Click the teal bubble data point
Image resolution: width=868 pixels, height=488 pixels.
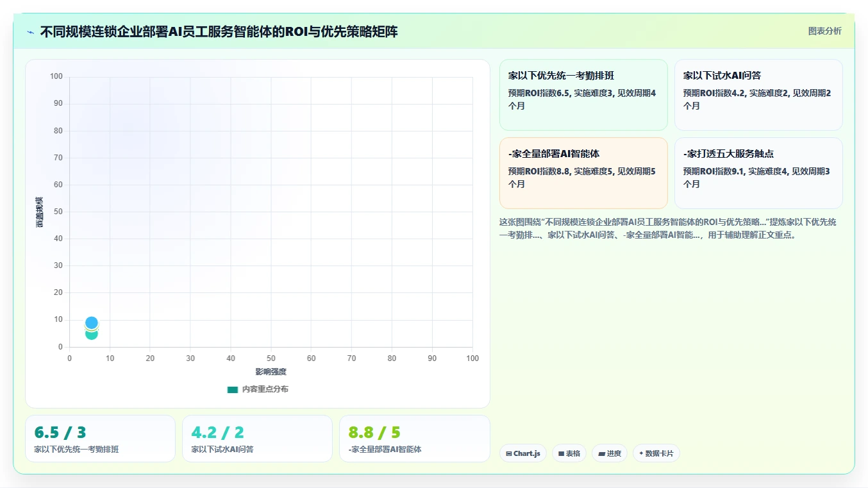(x=92, y=334)
